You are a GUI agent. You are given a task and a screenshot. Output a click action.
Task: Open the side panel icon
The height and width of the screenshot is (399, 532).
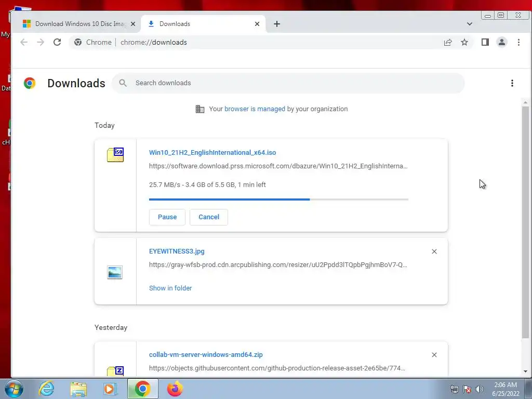coord(485,42)
